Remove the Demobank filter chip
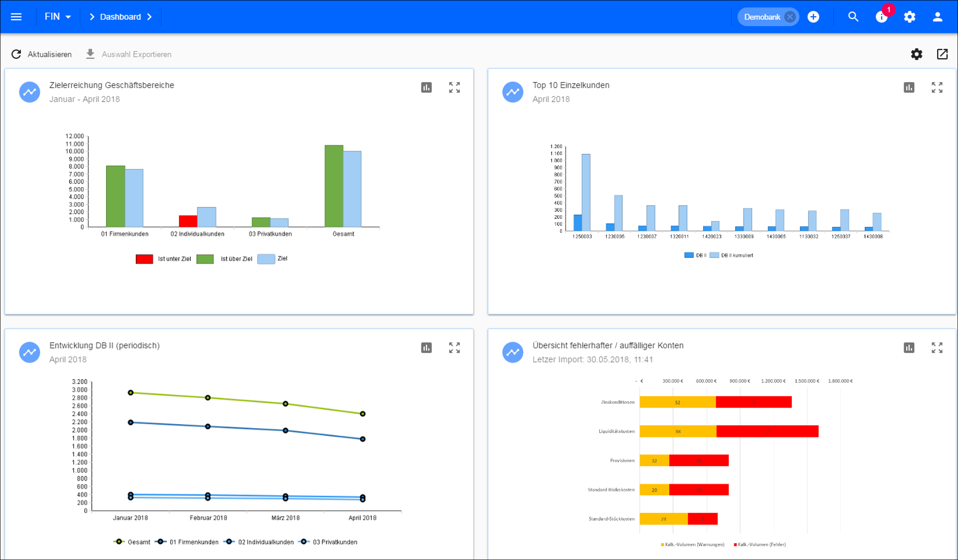The height and width of the screenshot is (560, 958). click(790, 17)
